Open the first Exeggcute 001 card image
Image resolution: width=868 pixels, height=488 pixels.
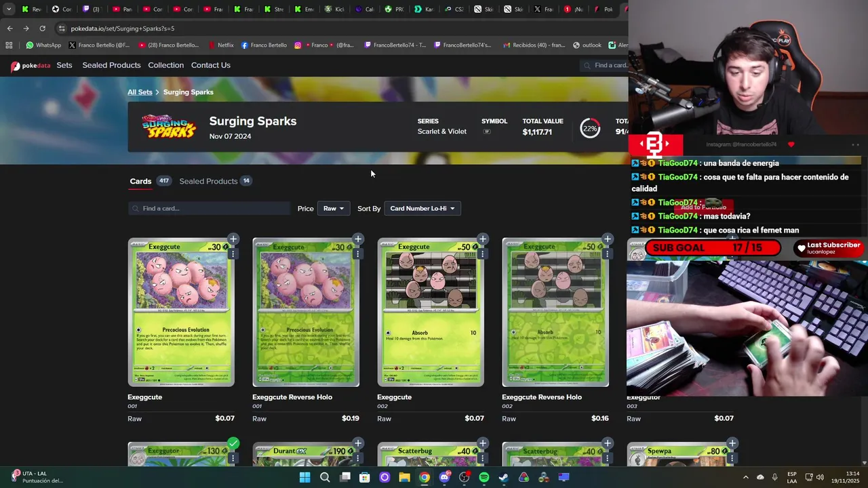[x=181, y=312]
